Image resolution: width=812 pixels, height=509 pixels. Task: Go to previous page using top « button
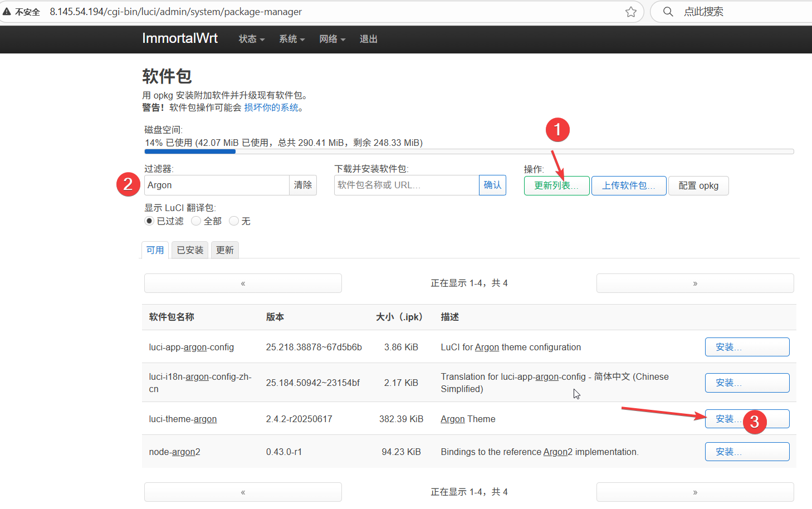243,283
